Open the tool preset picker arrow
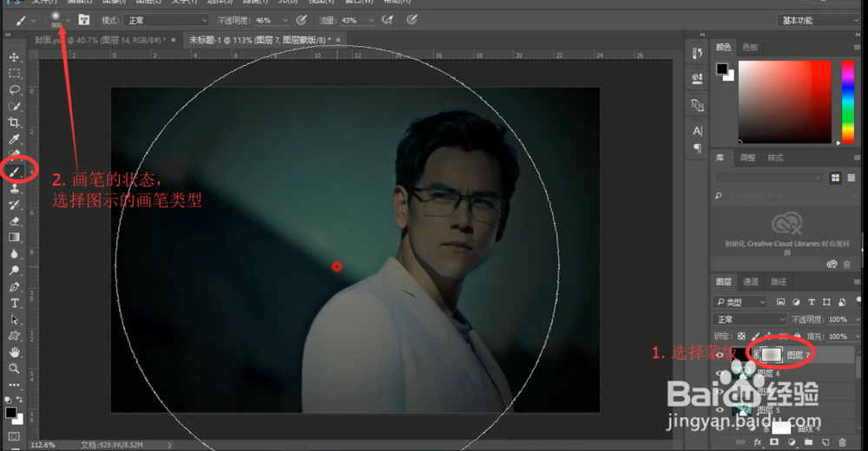868x451 pixels. coord(34,21)
